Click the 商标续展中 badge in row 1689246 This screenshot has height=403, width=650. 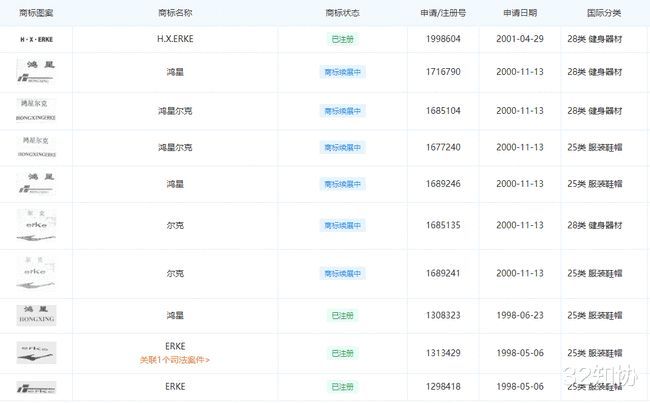pyautogui.click(x=342, y=184)
